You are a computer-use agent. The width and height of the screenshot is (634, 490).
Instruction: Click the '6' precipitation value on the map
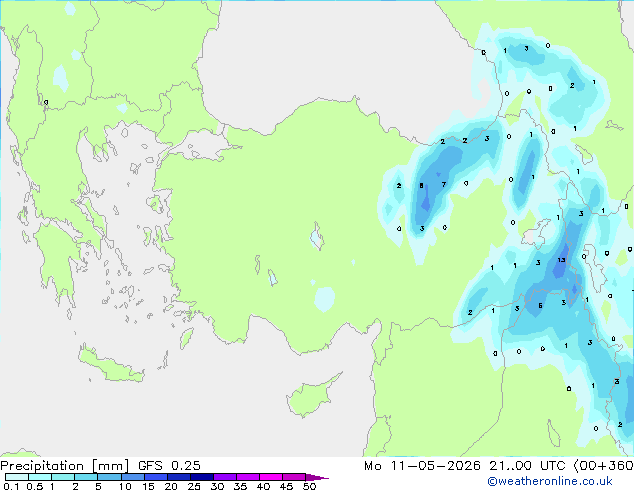tap(540, 306)
